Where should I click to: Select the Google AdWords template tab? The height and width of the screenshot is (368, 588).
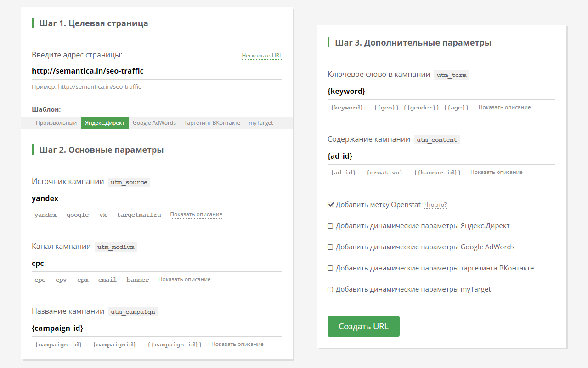(x=154, y=123)
